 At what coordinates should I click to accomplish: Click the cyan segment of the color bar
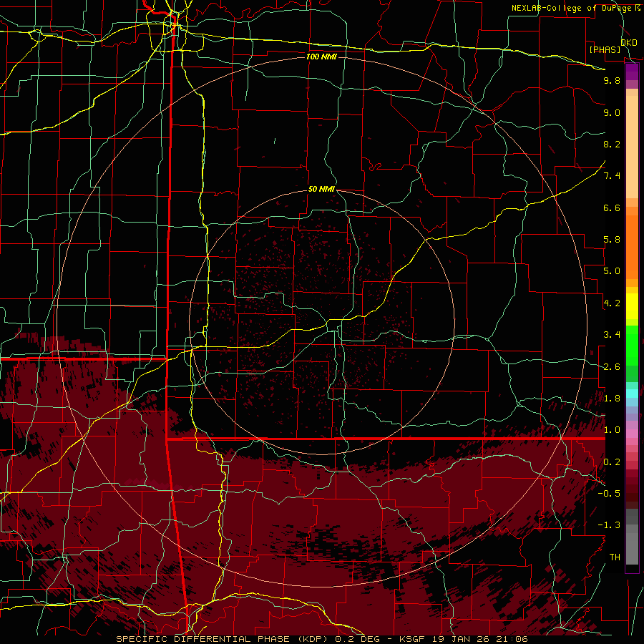point(632,394)
